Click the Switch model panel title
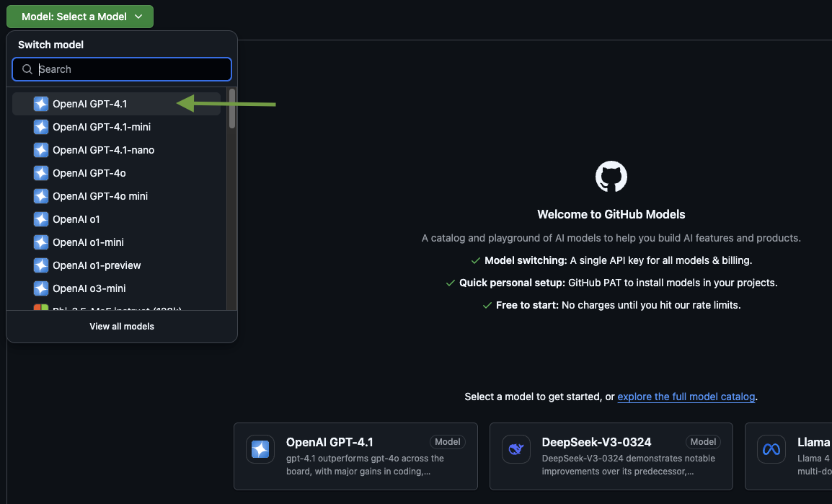This screenshot has width=832, height=504. click(51, 45)
